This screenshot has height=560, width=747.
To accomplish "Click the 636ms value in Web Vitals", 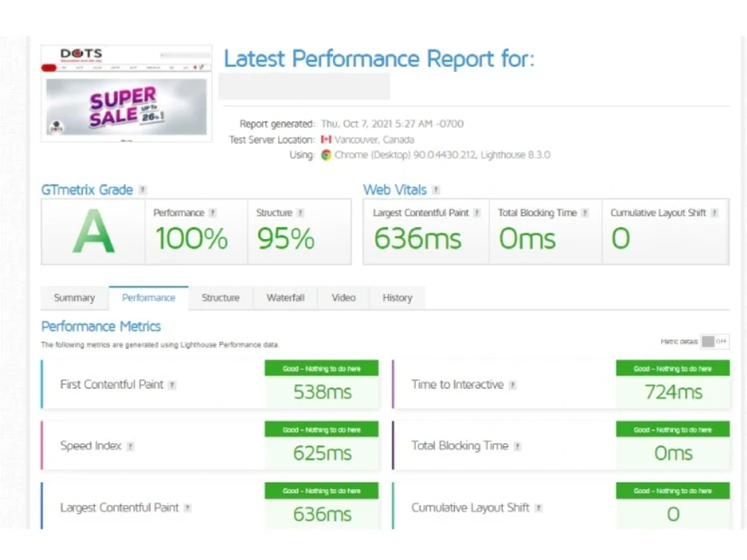I will [x=418, y=239].
